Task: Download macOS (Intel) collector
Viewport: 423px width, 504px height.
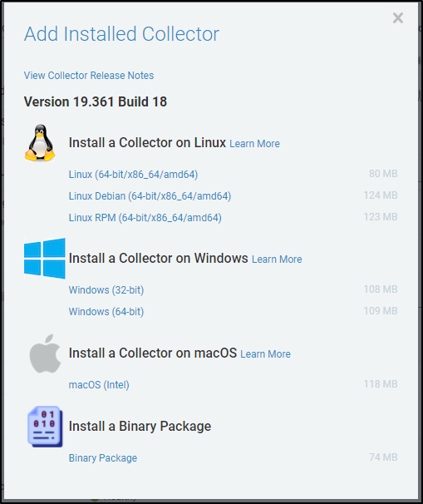Action: click(x=99, y=385)
